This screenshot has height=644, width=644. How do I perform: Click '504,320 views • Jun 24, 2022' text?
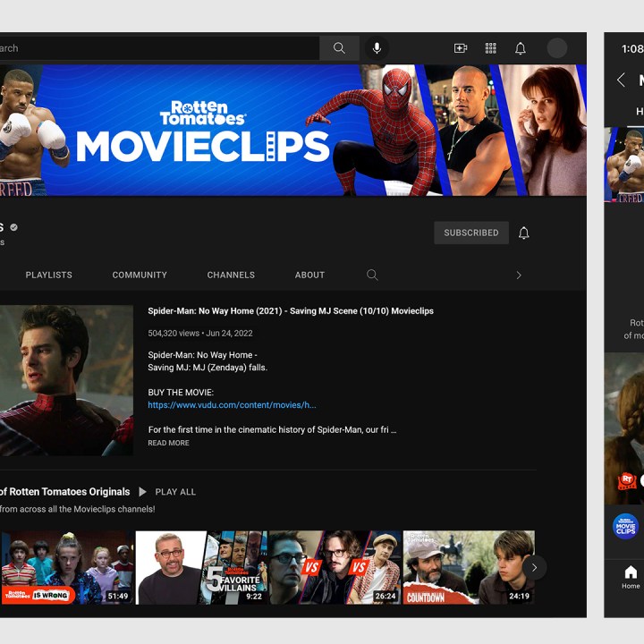(200, 333)
